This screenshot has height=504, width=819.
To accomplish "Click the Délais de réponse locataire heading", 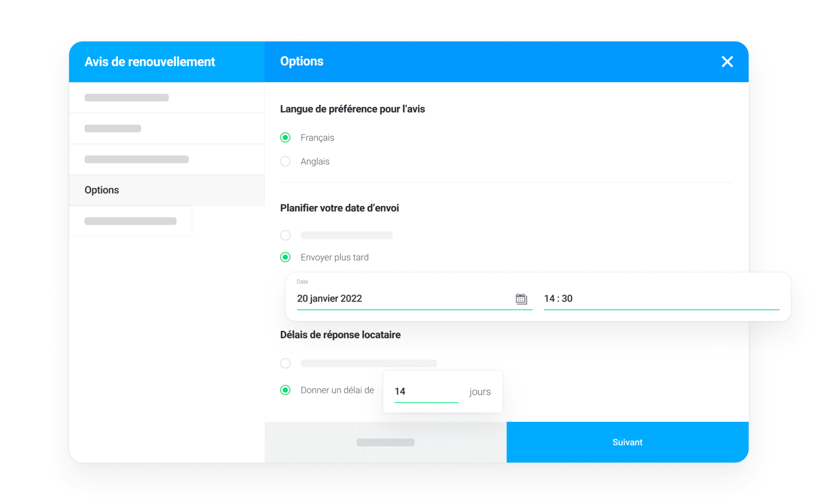I will pos(340,334).
